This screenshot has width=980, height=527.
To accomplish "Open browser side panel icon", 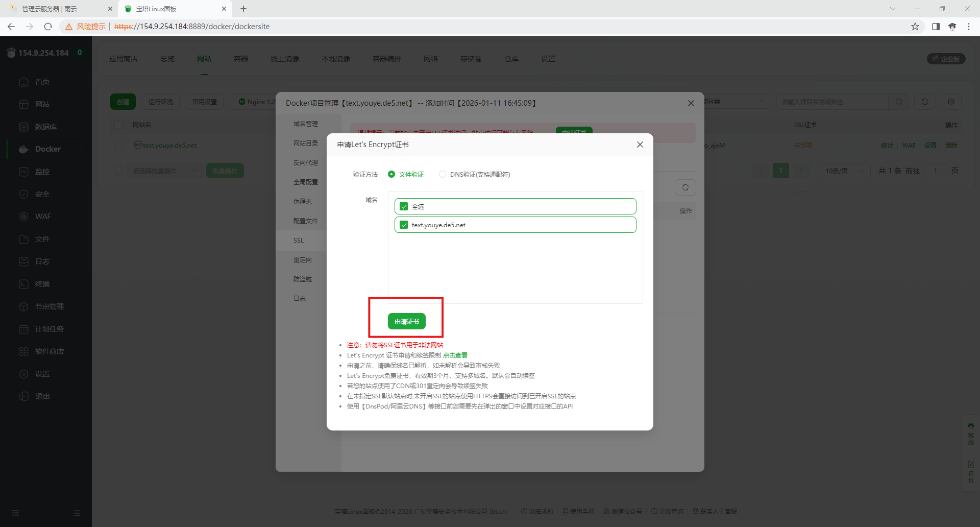I will 936,27.
